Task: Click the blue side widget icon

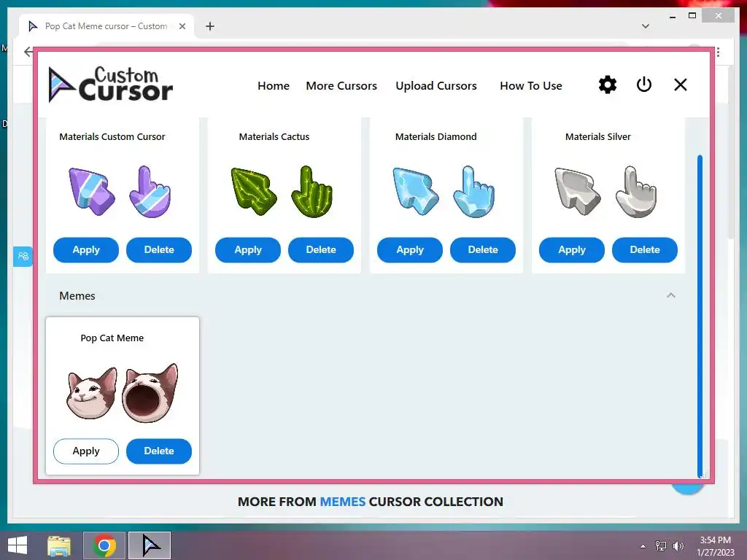Action: coord(23,256)
